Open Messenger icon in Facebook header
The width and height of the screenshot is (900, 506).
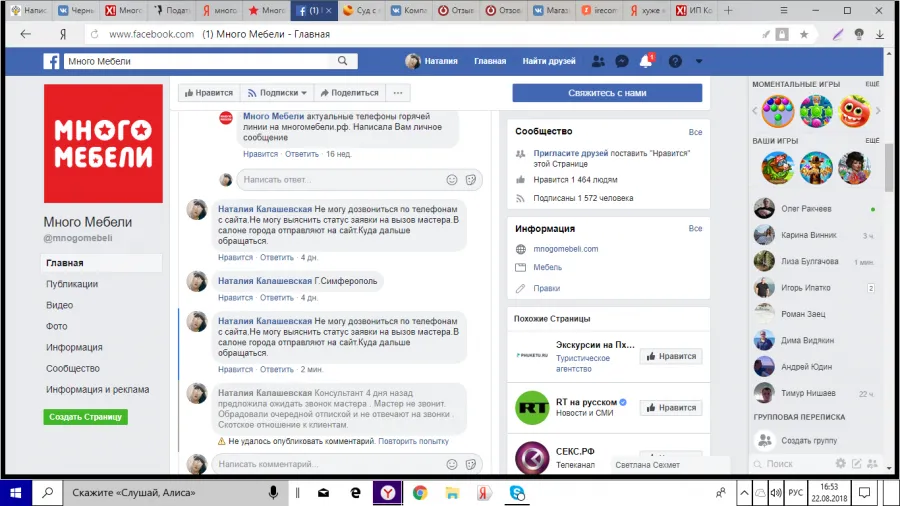click(x=622, y=61)
